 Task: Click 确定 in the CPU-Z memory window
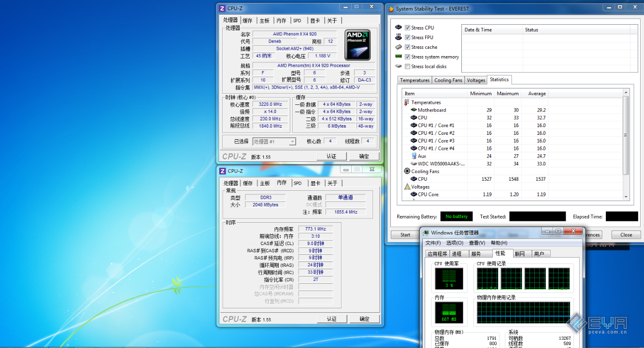(x=364, y=319)
